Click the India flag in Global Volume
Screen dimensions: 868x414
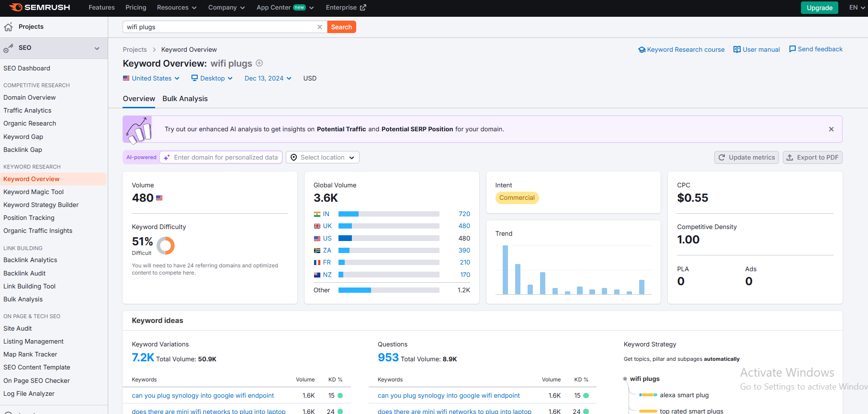(317, 214)
